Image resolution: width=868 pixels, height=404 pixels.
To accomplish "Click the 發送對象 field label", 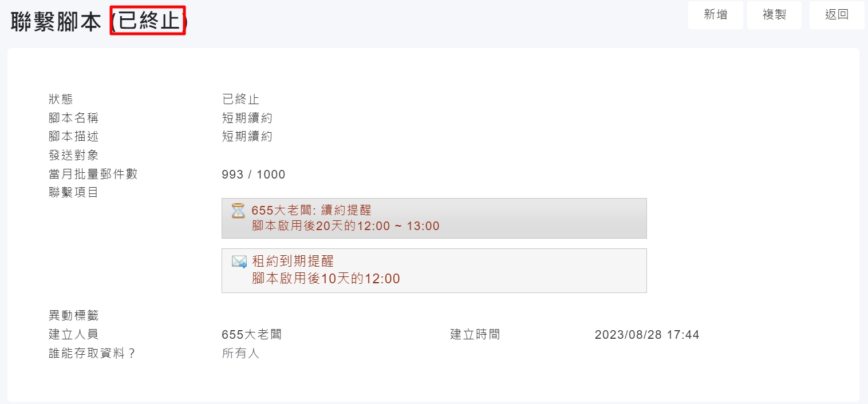I will (74, 155).
